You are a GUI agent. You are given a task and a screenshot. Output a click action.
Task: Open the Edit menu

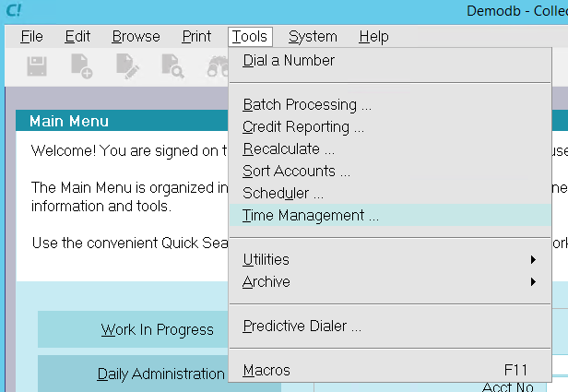pyautogui.click(x=77, y=37)
